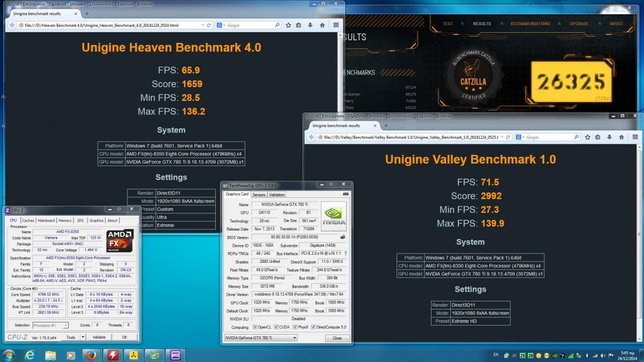Close Unigine benchmark results tab in Valley browser
The height and width of the screenshot is (362, 644).
(x=376, y=125)
